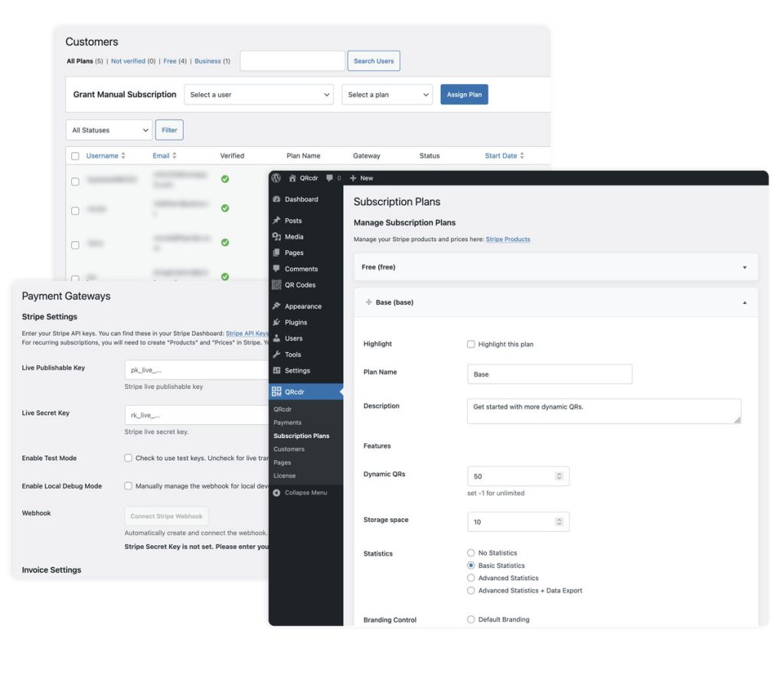Click the Media icon in sidebar

[x=276, y=237]
